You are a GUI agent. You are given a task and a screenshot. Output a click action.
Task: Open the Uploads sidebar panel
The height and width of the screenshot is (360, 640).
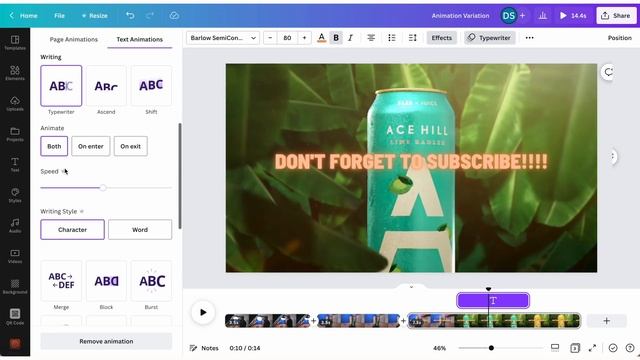[x=15, y=104]
